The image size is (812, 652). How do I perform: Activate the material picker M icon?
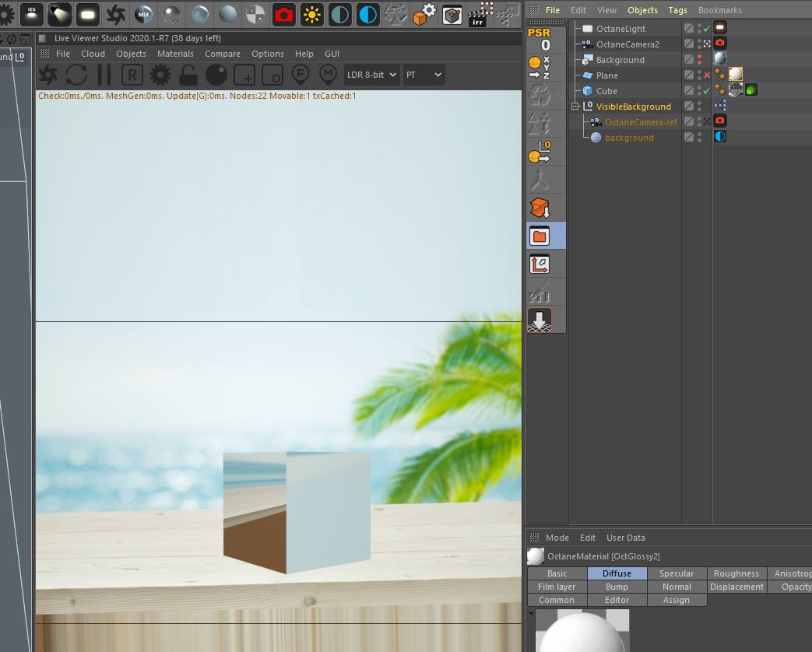click(x=328, y=75)
